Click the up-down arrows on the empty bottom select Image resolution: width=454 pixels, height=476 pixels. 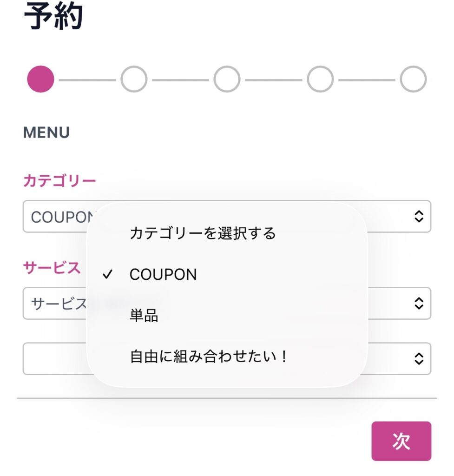click(x=419, y=358)
